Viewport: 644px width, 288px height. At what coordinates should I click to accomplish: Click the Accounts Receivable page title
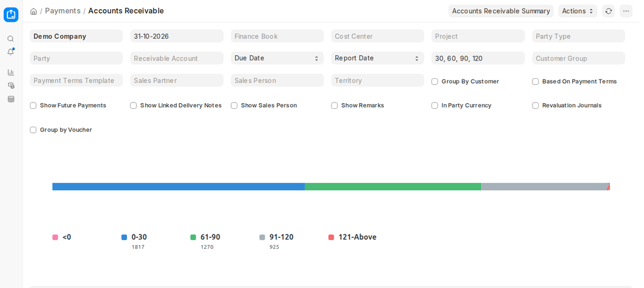click(x=126, y=11)
